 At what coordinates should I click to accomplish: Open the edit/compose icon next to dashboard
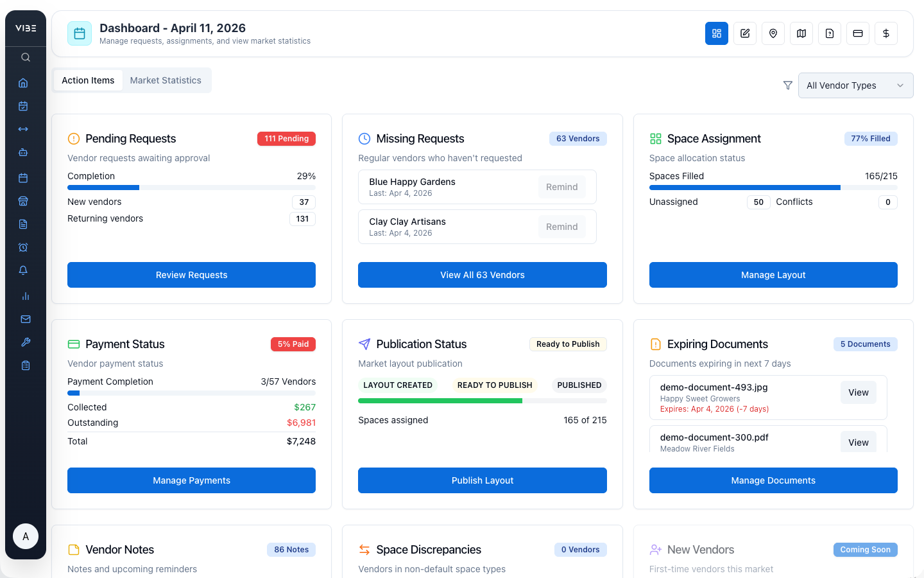pos(744,33)
